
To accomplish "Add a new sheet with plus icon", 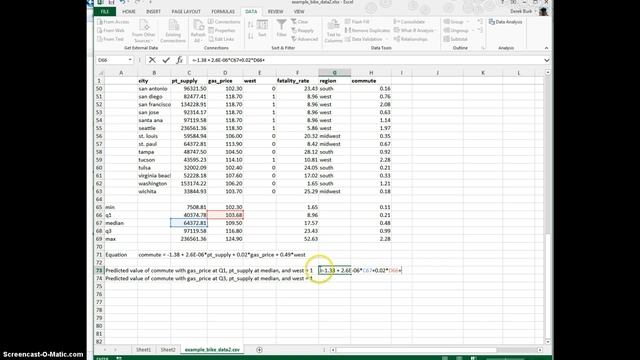I will coord(259,350).
